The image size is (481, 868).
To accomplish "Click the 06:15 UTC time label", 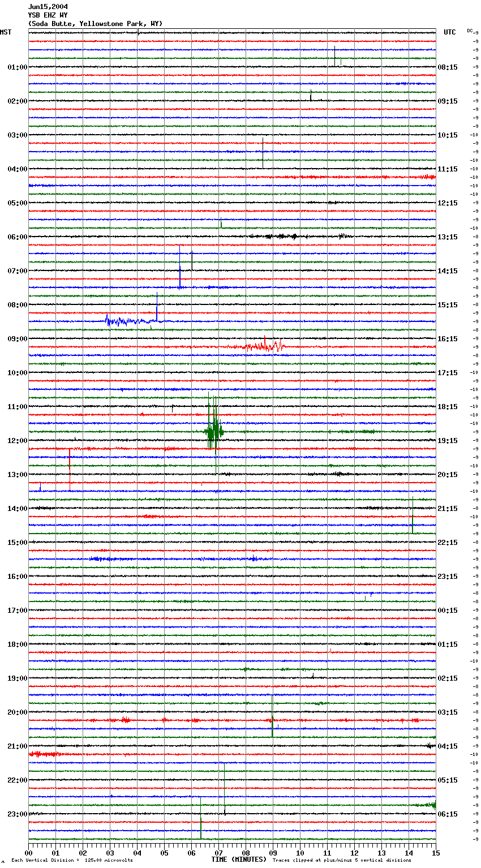I will (x=448, y=814).
